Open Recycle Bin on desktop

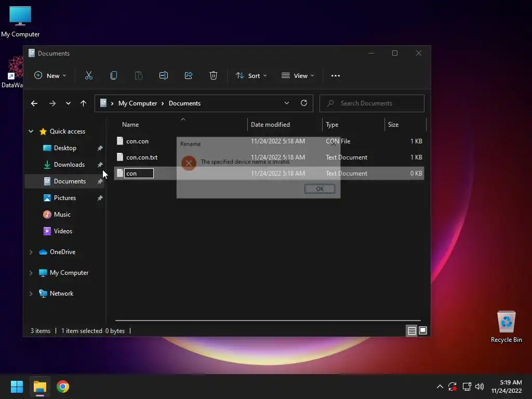[x=506, y=326]
